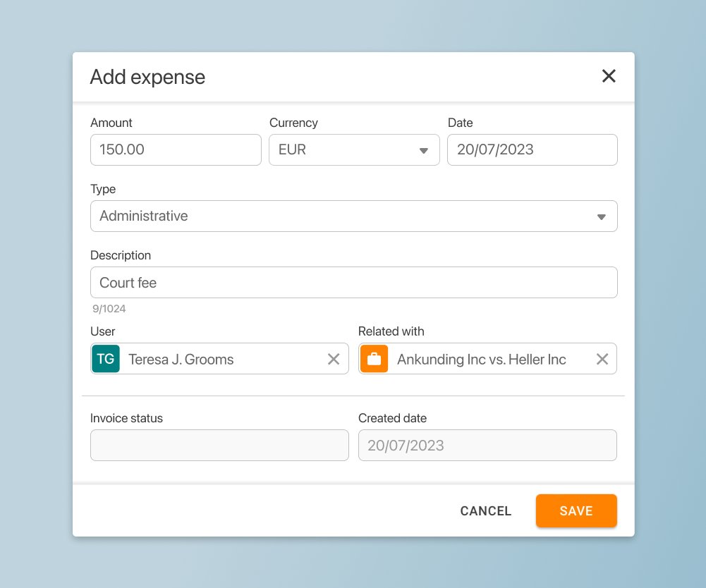Viewport: 706px width, 588px height.
Task: Click the Invoice status field
Action: 220,446
